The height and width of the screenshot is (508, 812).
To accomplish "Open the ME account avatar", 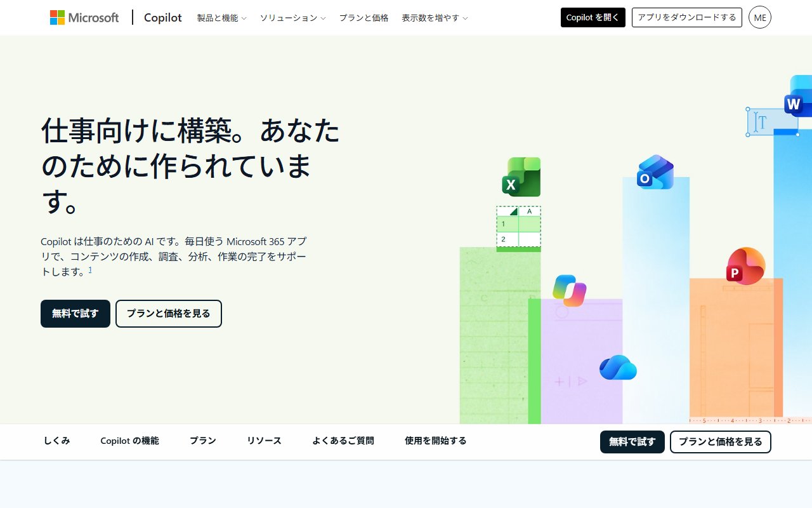I will 760,17.
